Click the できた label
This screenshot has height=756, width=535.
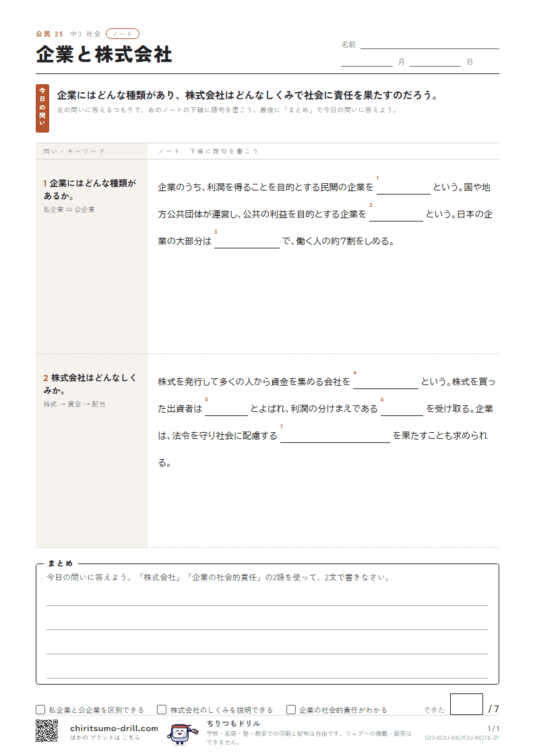(x=434, y=710)
